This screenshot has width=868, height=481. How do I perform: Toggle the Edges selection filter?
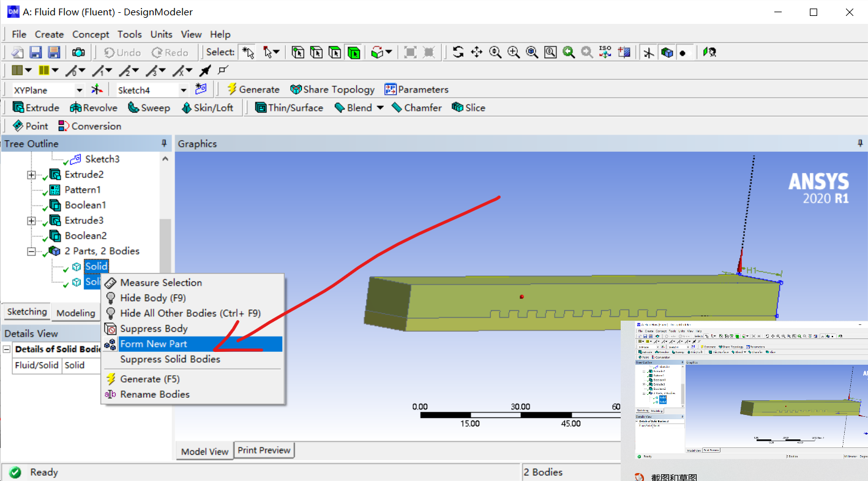tap(316, 53)
